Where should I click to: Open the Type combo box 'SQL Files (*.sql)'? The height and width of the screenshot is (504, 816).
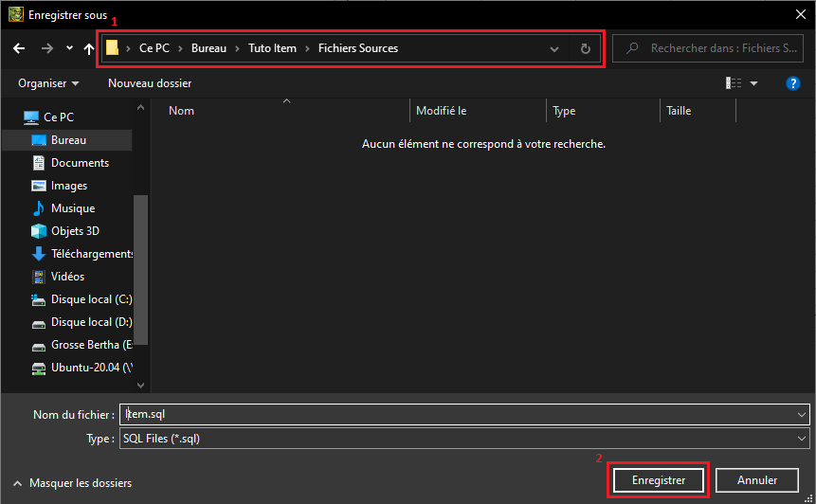[464, 439]
